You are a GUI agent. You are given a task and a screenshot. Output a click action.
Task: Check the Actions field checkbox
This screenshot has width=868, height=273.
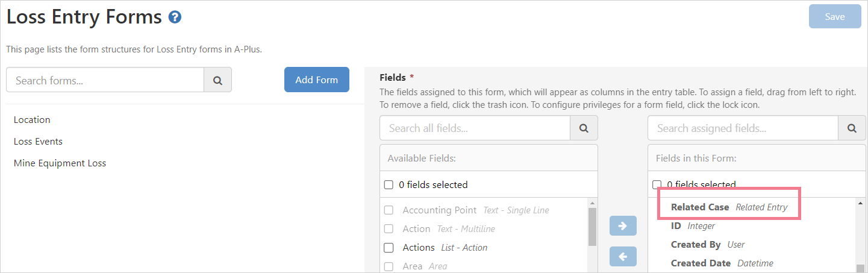pyautogui.click(x=389, y=248)
